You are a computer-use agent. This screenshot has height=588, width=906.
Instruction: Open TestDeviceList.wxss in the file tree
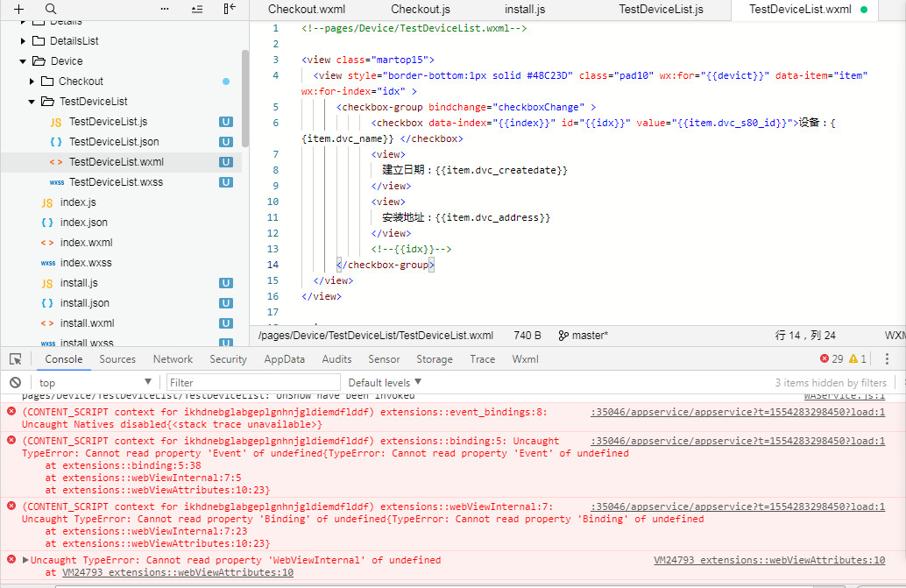(x=116, y=182)
